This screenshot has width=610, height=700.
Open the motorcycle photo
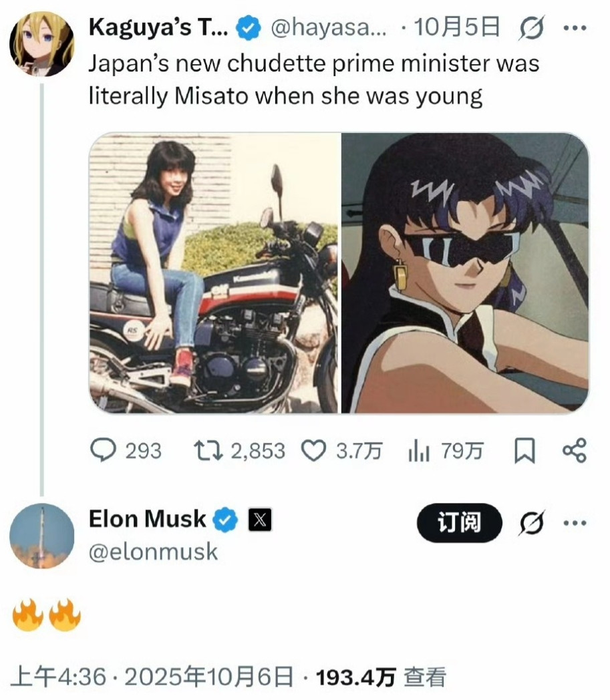(x=214, y=273)
